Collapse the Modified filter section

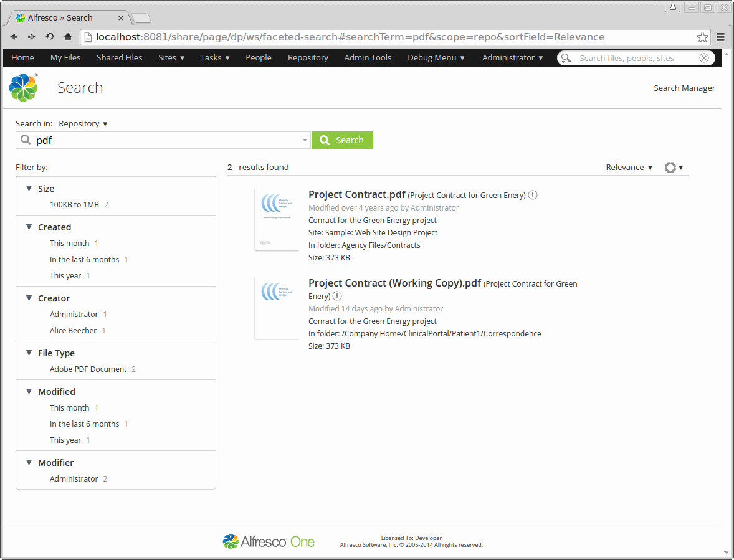pyautogui.click(x=29, y=392)
